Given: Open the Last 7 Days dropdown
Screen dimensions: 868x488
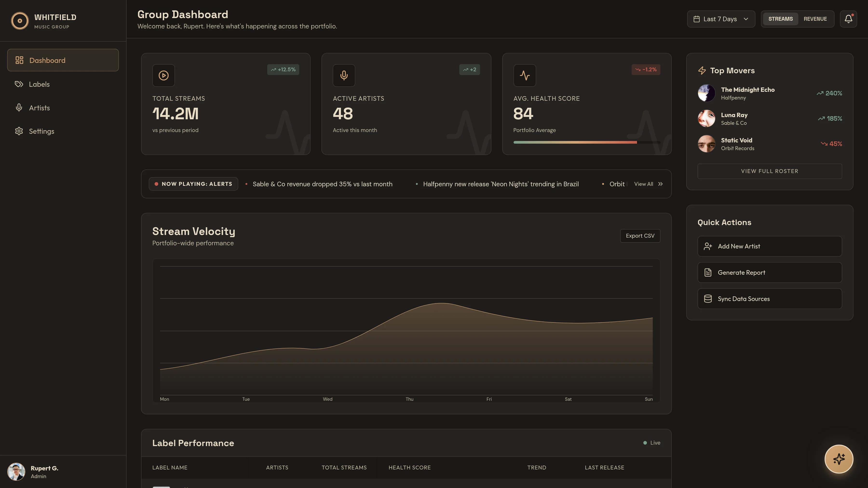Looking at the screenshot, I should [x=721, y=19].
